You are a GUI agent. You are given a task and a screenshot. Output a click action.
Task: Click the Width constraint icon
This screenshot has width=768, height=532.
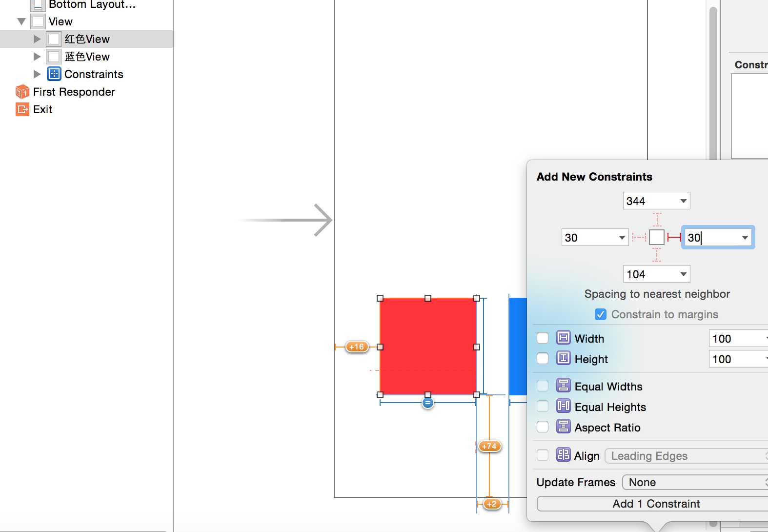click(563, 338)
